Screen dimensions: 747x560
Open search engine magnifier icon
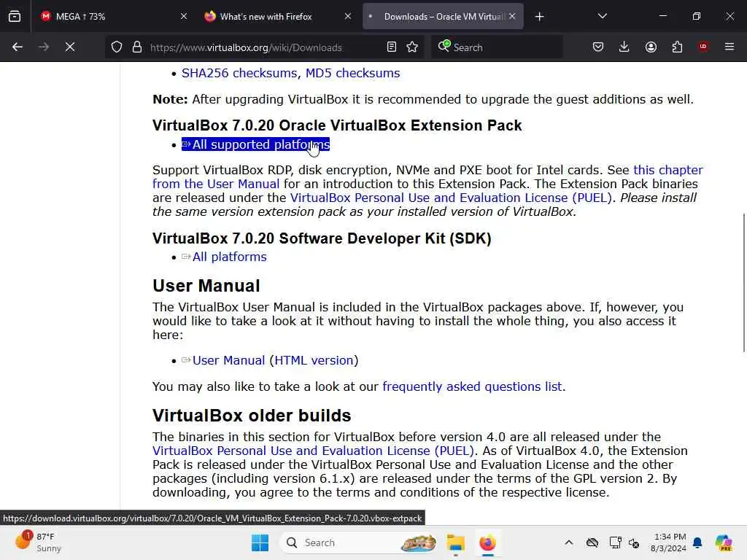(444, 46)
